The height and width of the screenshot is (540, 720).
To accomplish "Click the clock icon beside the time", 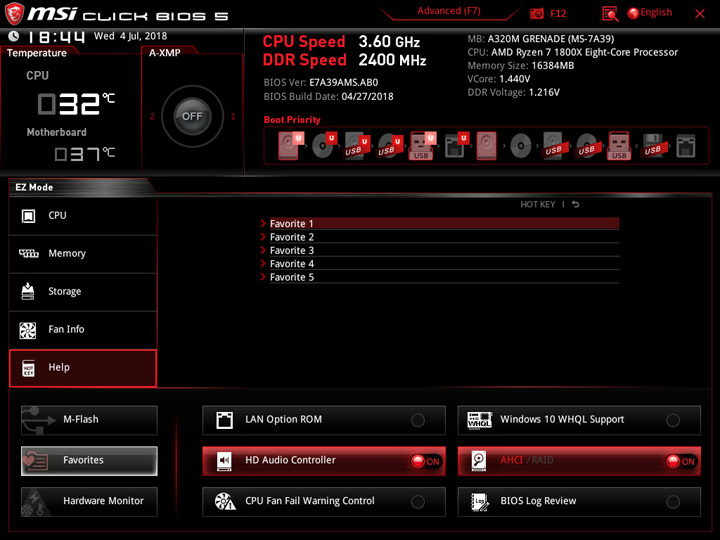I will [14, 36].
